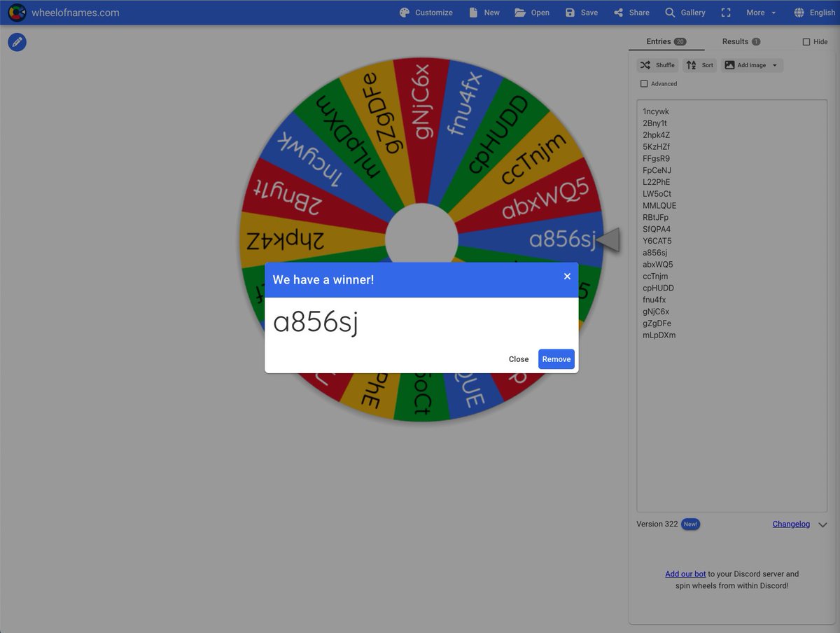Create a New wheel

pyautogui.click(x=484, y=13)
